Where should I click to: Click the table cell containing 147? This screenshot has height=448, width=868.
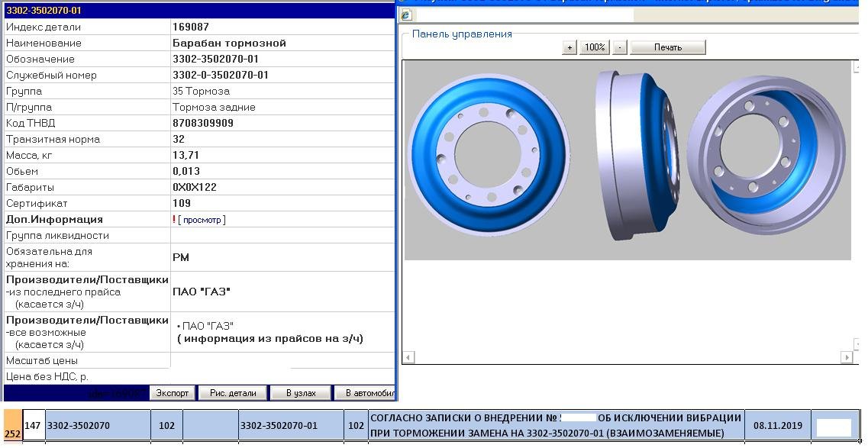pyautogui.click(x=34, y=425)
